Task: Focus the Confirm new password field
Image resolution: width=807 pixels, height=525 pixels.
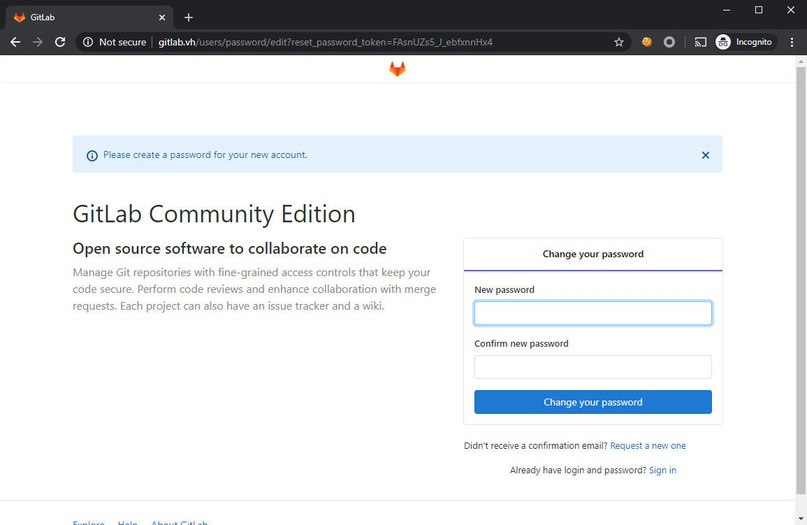Action: (593, 367)
